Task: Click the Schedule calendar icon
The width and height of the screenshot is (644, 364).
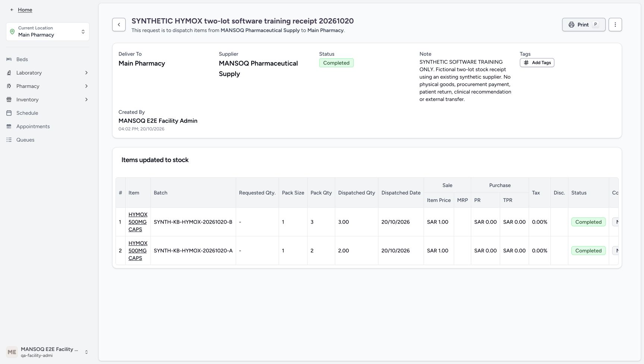Action: [x=9, y=113]
